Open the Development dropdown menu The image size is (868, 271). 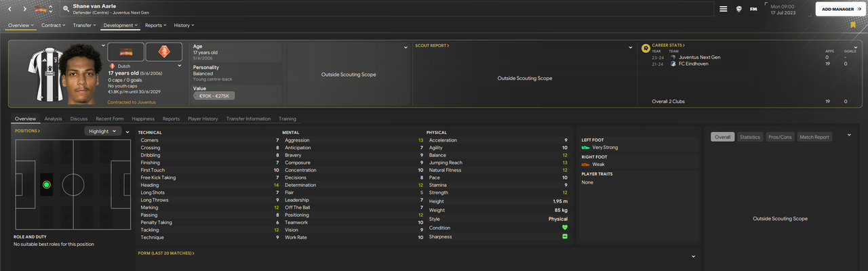pyautogui.click(x=121, y=25)
